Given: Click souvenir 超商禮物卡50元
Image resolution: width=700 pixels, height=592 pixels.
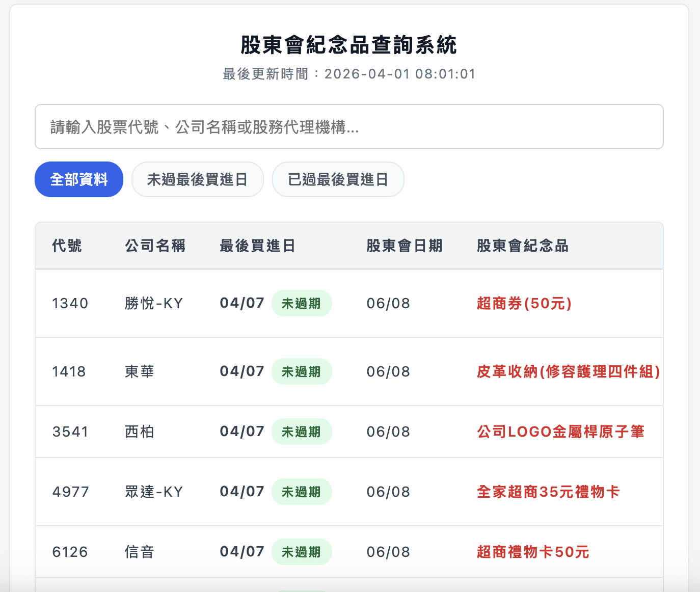Looking at the screenshot, I should 533,552.
